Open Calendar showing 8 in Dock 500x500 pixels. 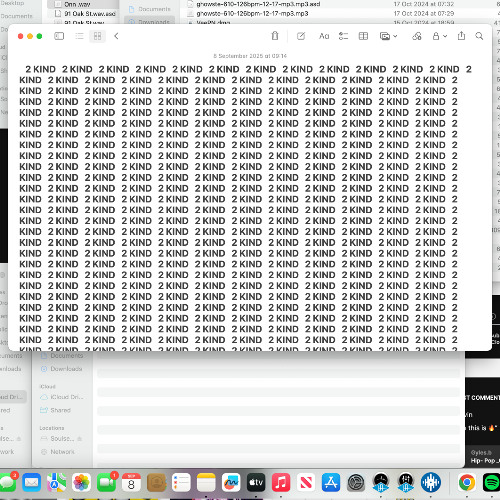tap(131, 482)
